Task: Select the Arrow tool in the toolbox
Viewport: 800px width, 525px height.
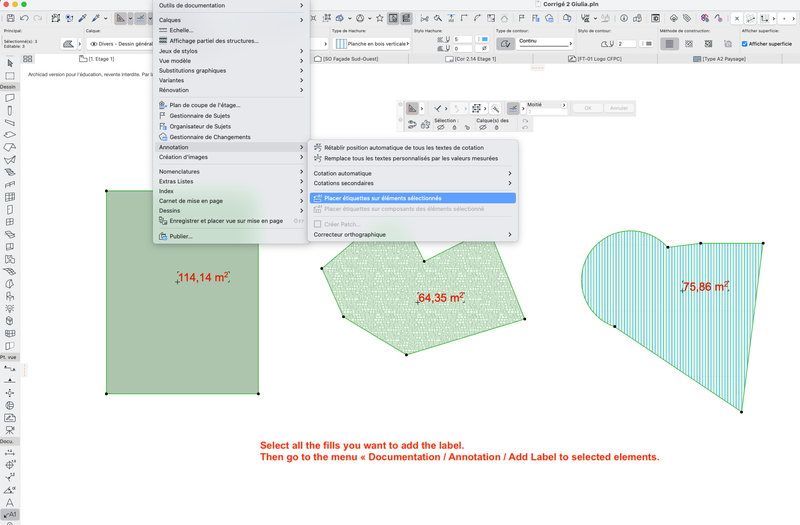Action: (x=10, y=63)
